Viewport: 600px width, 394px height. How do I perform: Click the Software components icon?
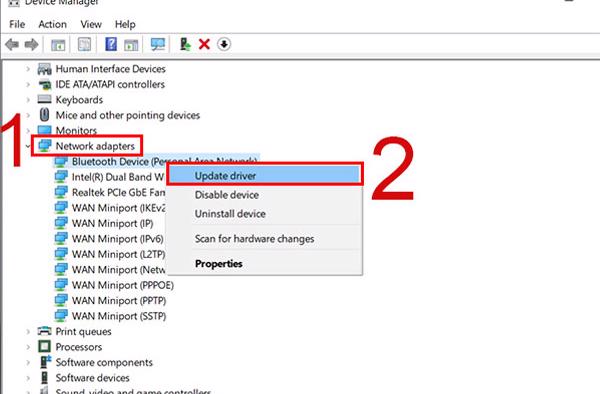tap(46, 362)
